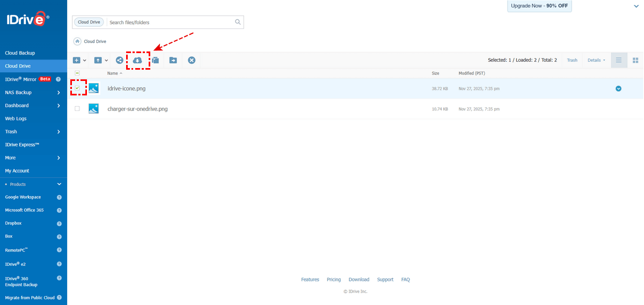Click the Modified (PST) column header
Viewport: 644px width, 305px height.
pyautogui.click(x=471, y=73)
